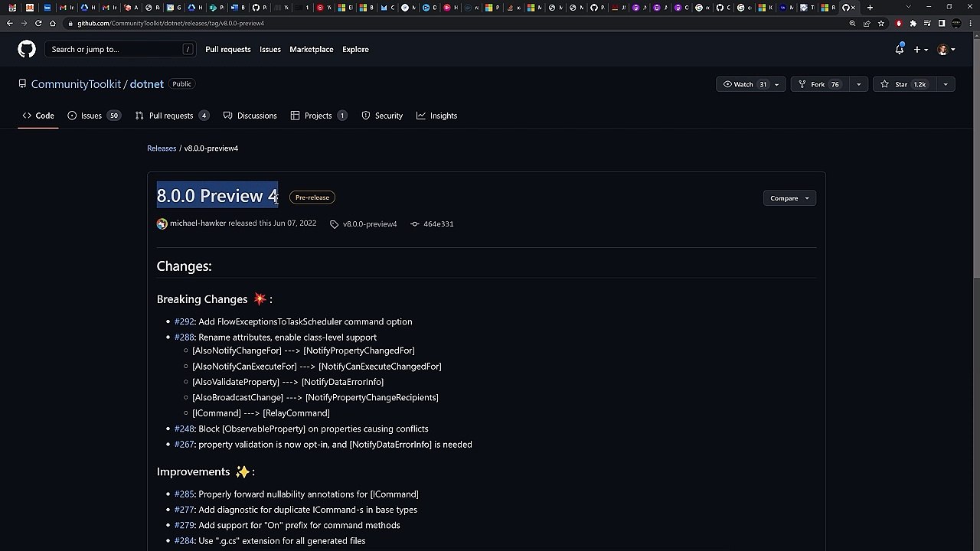Open the browser extensions puzzle icon
980x551 pixels.
click(913, 23)
